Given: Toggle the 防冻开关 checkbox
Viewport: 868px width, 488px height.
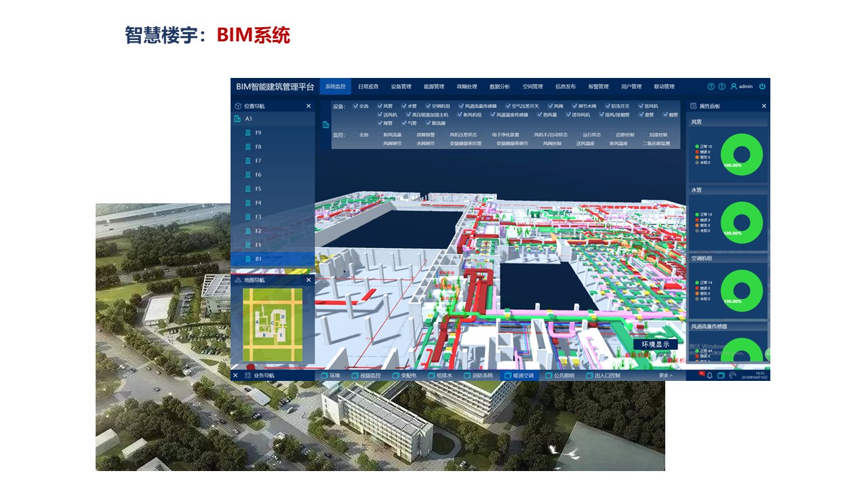Looking at the screenshot, I should click(x=606, y=106).
